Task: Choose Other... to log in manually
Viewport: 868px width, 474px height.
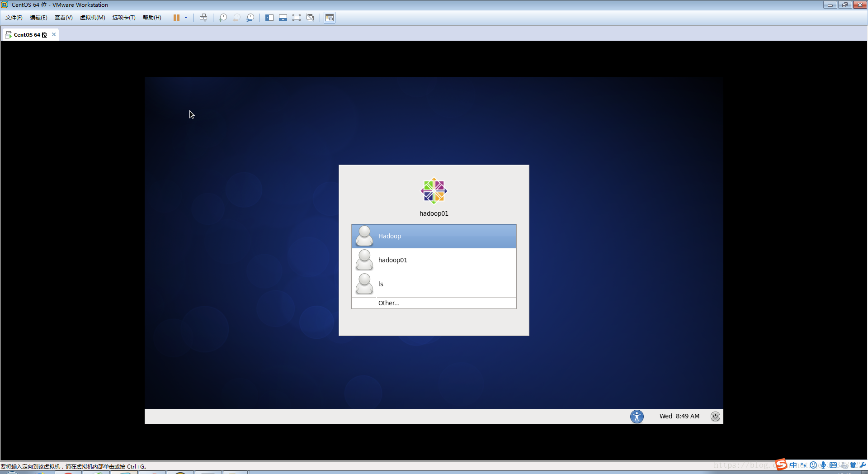Action: [x=434, y=303]
